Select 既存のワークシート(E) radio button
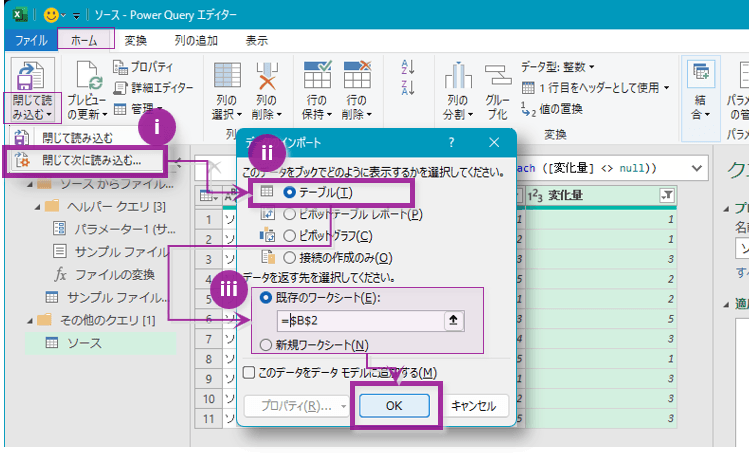This screenshot has width=749, height=456. tap(266, 297)
